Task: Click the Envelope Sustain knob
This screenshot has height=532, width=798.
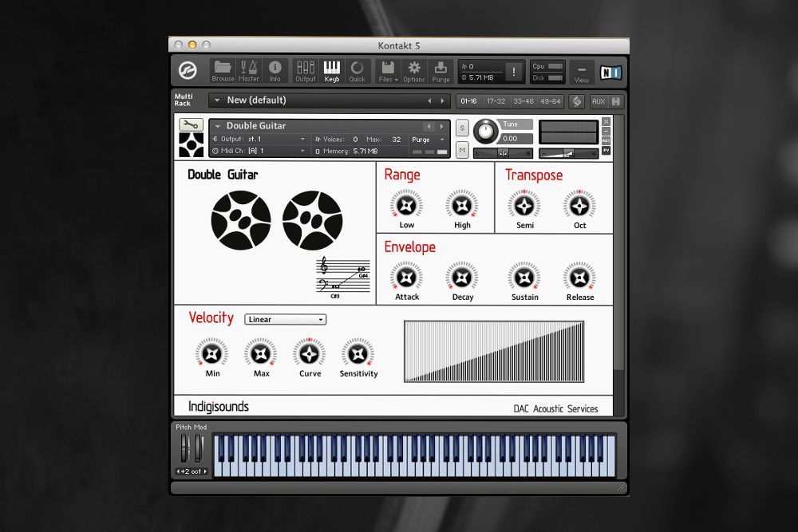Action: [524, 278]
